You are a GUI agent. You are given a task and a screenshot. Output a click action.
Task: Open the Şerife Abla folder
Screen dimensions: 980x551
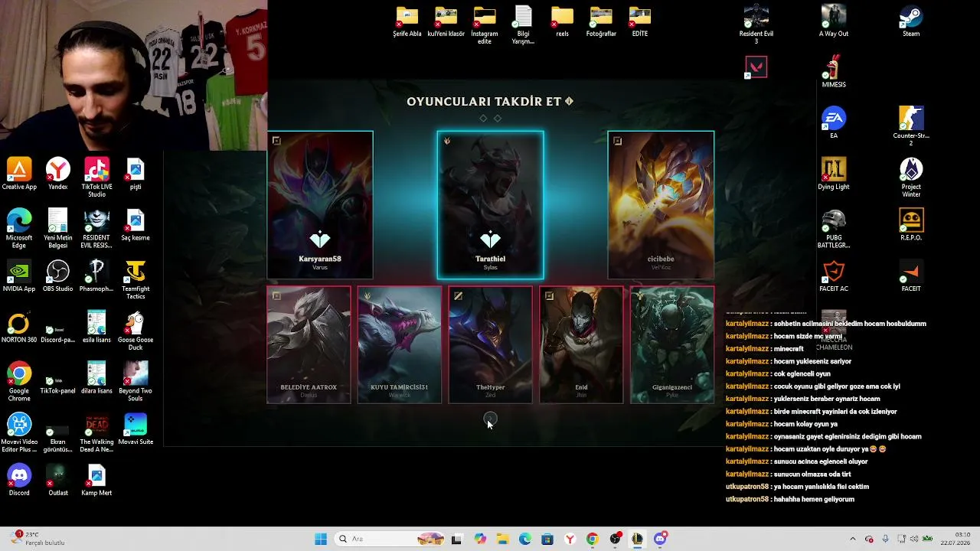407,21
